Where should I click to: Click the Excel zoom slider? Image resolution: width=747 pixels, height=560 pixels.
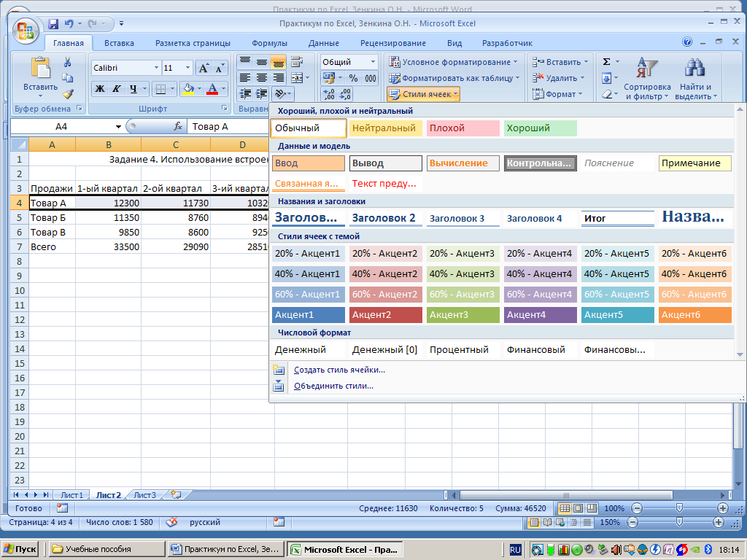[679, 508]
